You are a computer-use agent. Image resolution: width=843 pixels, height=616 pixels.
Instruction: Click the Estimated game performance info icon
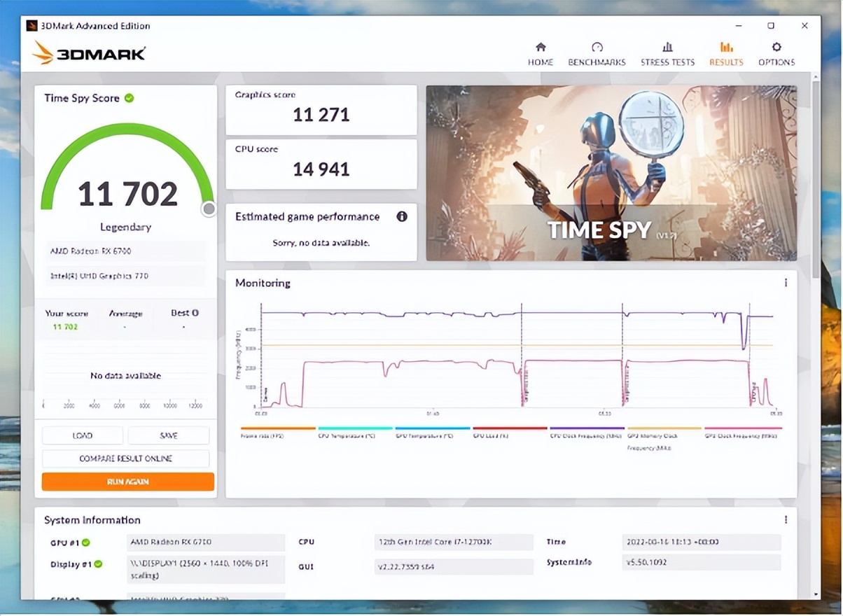click(x=402, y=216)
